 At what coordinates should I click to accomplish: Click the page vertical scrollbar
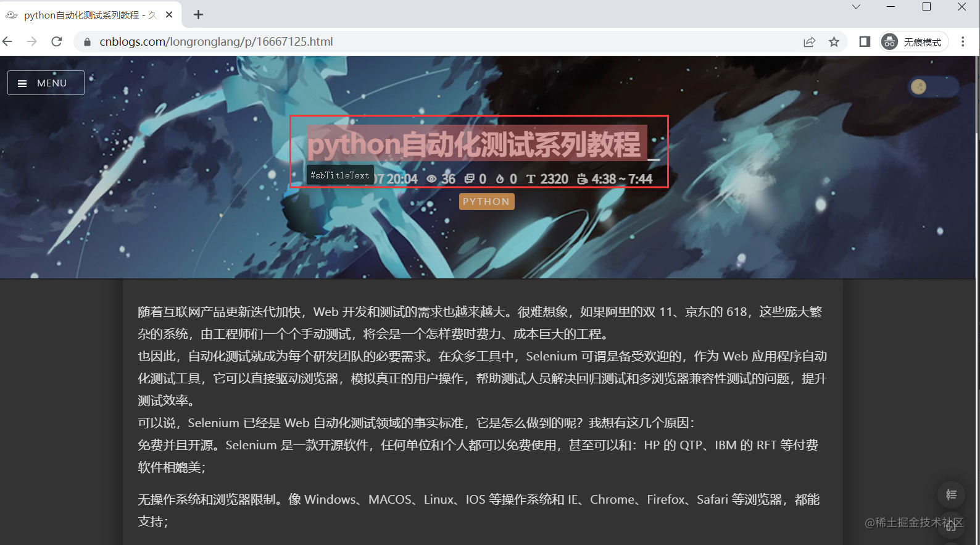coord(977,94)
